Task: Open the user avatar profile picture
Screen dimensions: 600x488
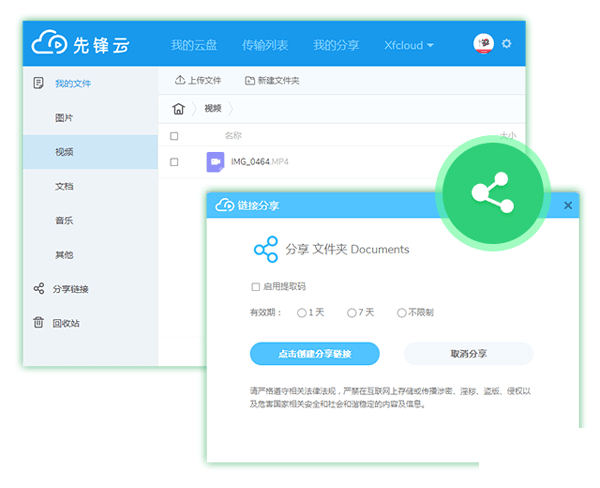Action: (x=483, y=44)
